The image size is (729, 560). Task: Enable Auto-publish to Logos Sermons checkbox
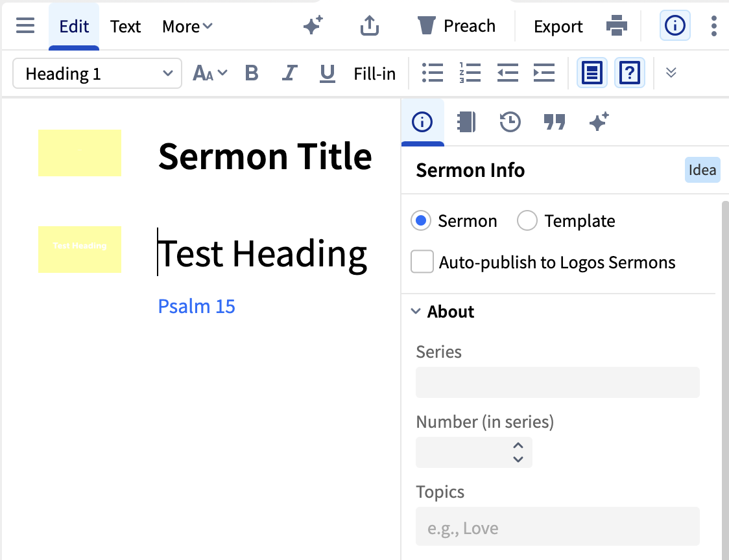click(422, 262)
